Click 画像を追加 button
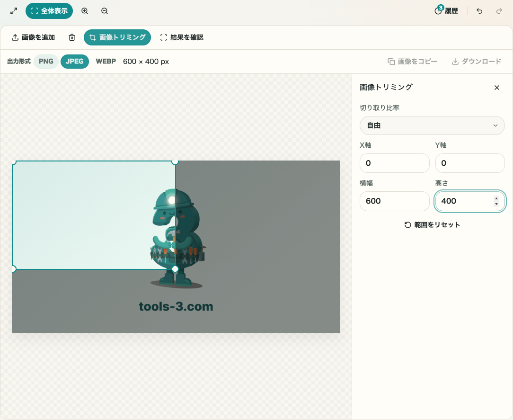 pos(33,37)
